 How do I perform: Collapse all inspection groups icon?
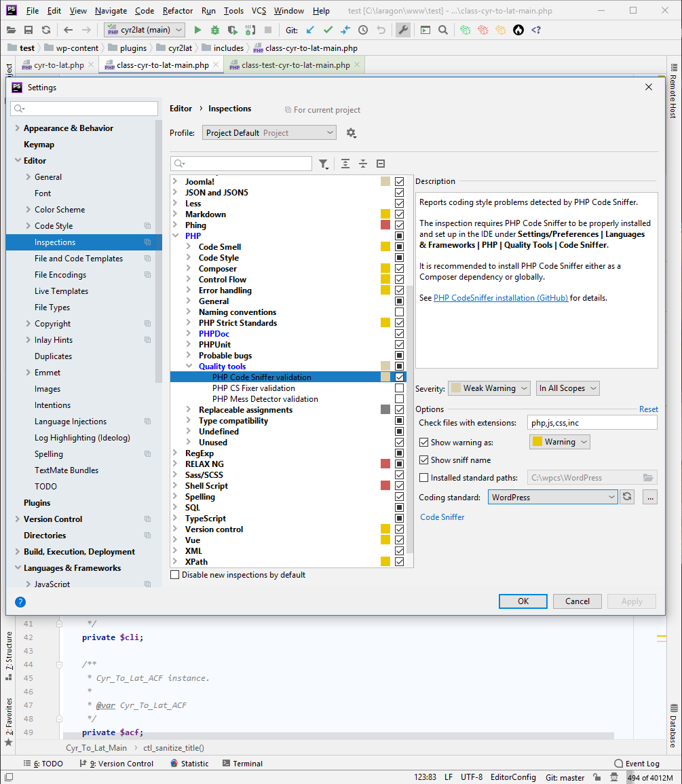coord(363,164)
